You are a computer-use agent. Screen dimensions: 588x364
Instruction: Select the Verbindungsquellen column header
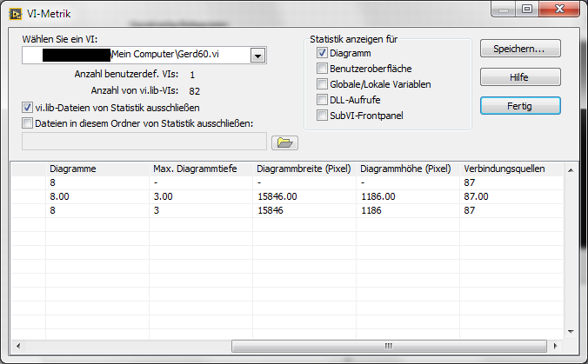point(511,169)
